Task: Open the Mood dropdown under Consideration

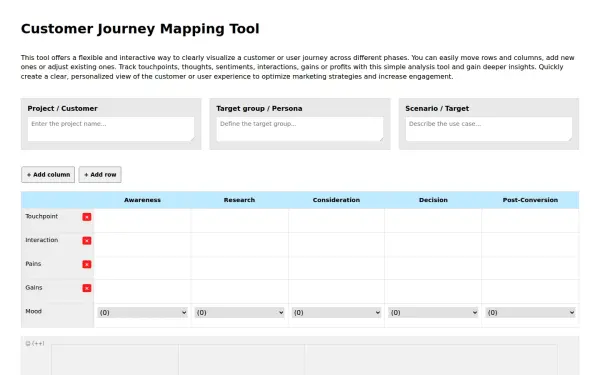Action: coord(336,313)
